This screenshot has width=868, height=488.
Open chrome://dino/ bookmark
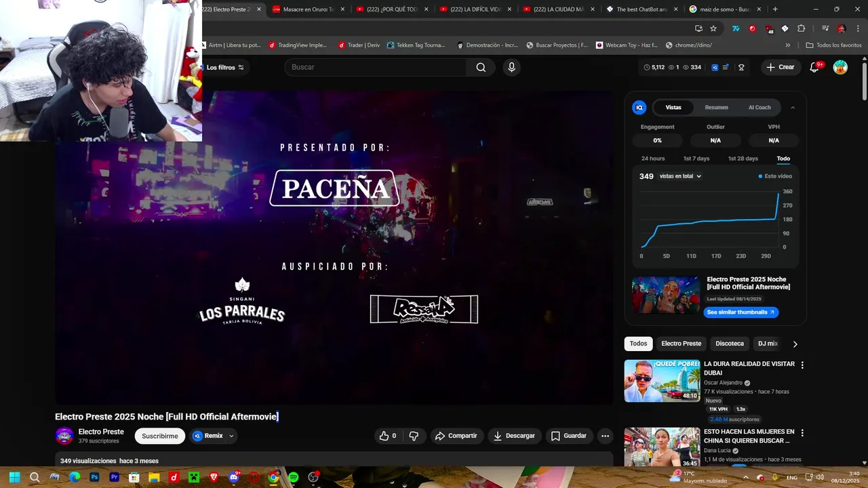coord(688,45)
